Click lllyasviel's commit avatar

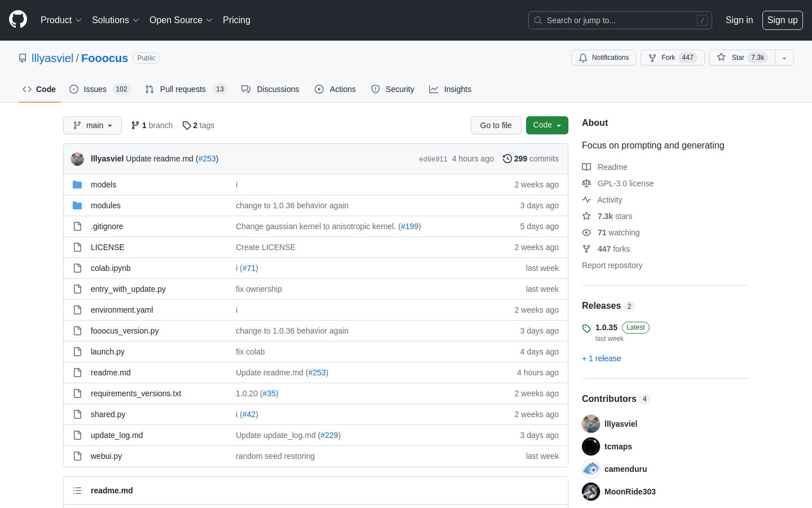point(77,159)
